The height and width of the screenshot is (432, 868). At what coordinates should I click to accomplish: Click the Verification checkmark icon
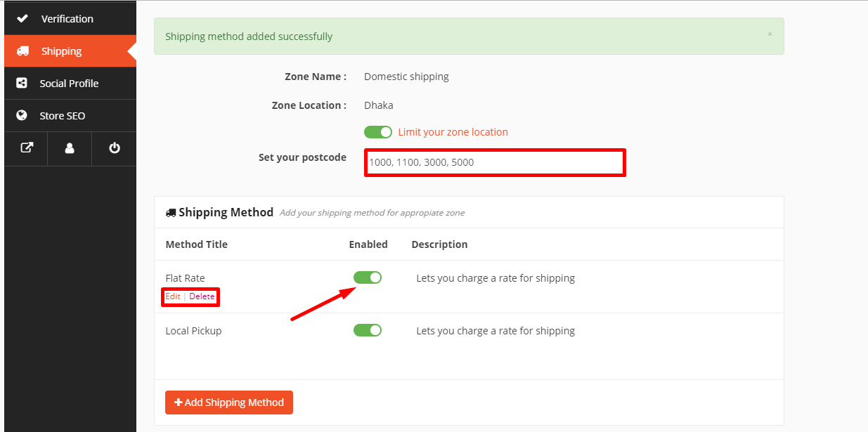pos(22,19)
